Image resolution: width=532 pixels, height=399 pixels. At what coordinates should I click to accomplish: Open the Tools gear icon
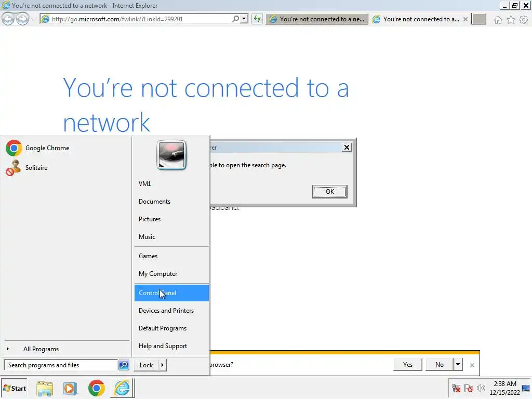pos(524,20)
